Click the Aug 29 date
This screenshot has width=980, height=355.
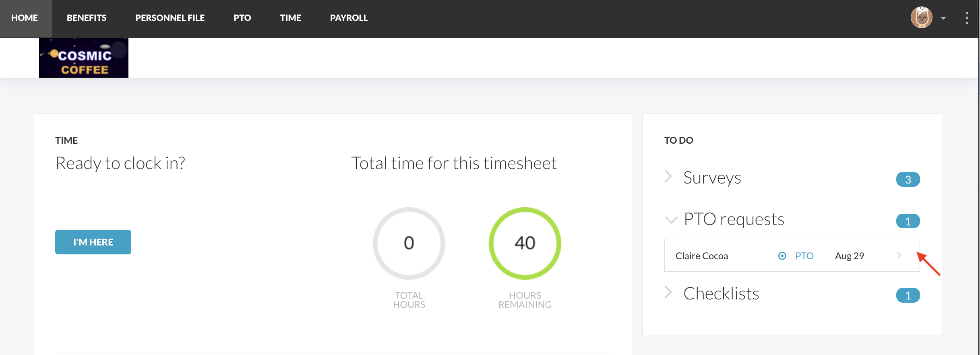(850, 256)
